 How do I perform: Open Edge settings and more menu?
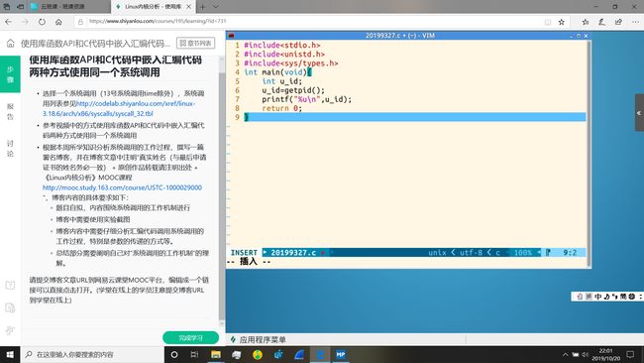point(635,22)
